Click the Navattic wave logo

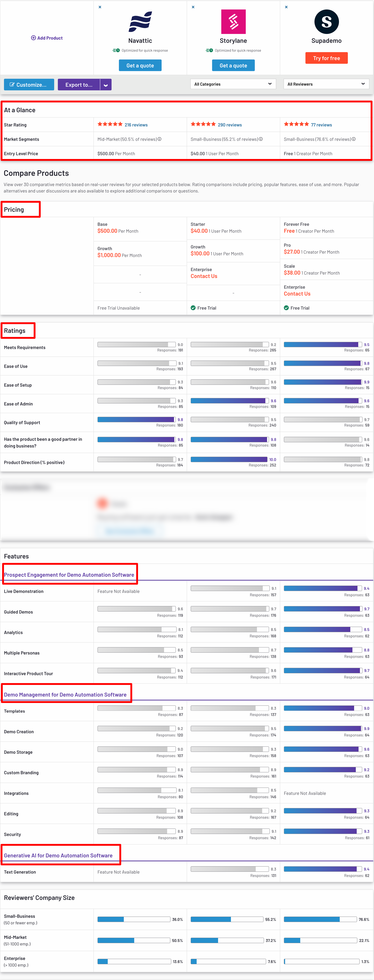(140, 22)
